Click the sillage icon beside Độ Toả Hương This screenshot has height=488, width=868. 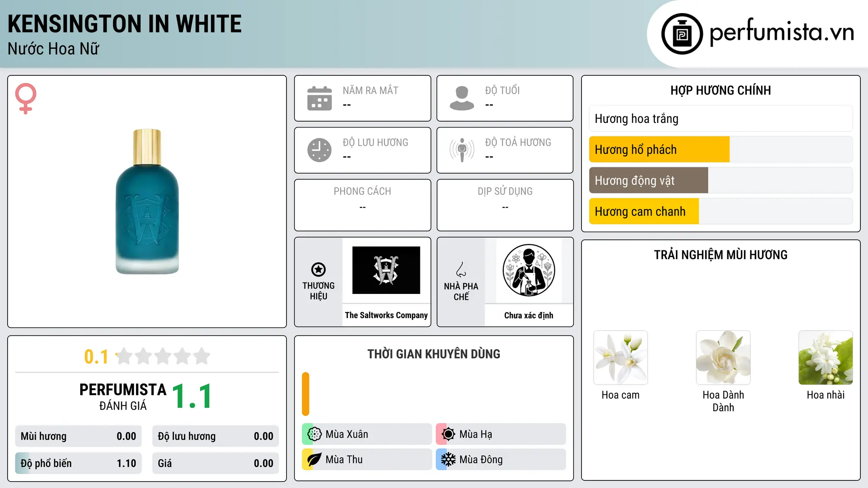[462, 150]
